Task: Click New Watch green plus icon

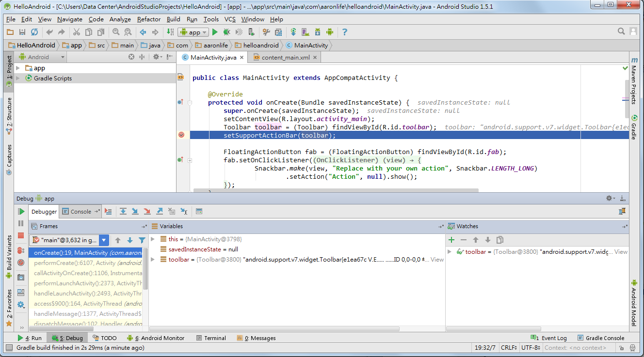Action: pos(451,240)
